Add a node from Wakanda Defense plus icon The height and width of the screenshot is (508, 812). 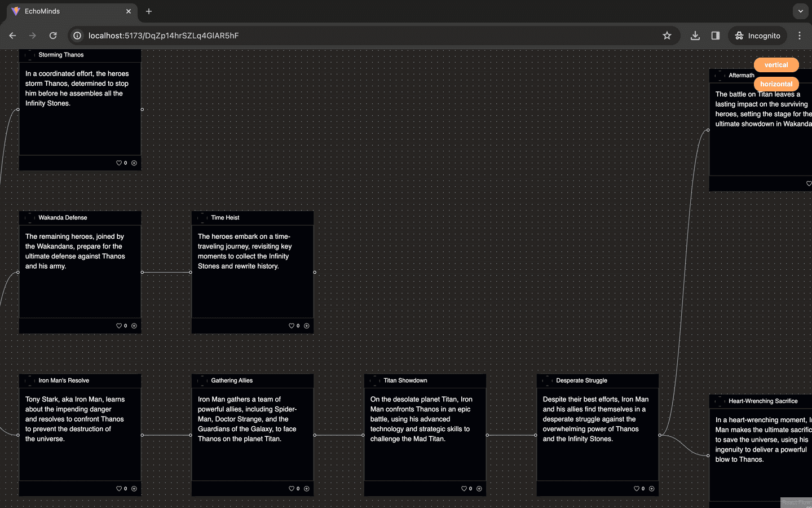point(134,326)
